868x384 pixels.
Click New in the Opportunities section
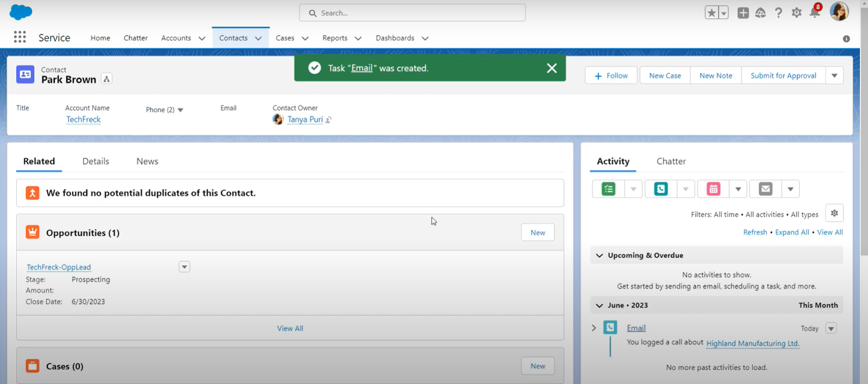click(538, 232)
